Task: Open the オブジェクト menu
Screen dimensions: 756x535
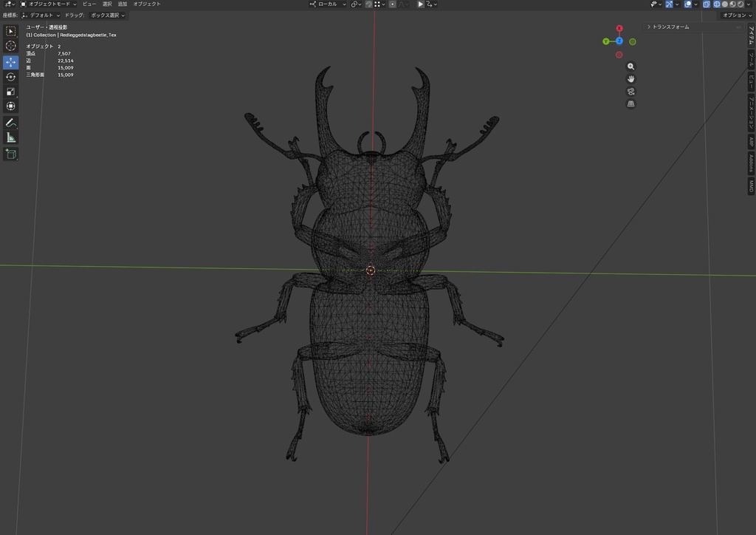Action: (x=147, y=4)
